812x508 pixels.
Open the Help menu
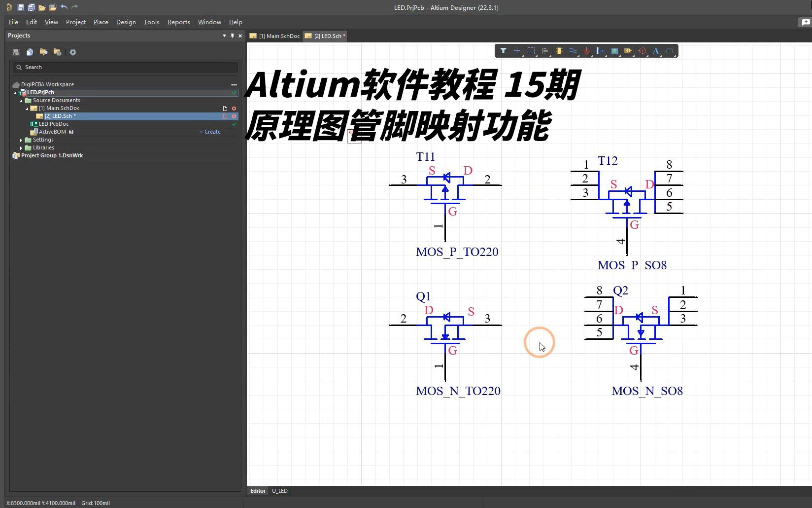pos(236,22)
